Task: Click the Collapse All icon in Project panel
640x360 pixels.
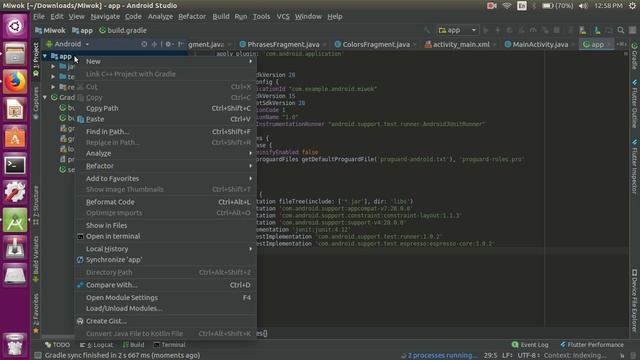Action: pos(154,44)
